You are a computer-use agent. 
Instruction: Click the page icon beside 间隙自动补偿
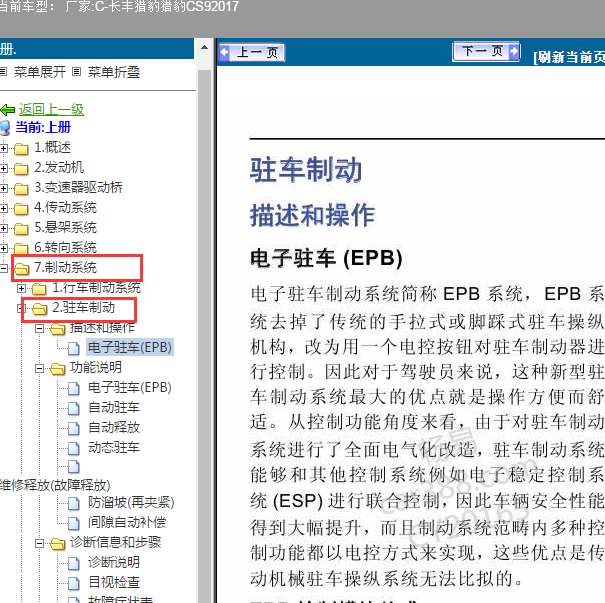74,523
